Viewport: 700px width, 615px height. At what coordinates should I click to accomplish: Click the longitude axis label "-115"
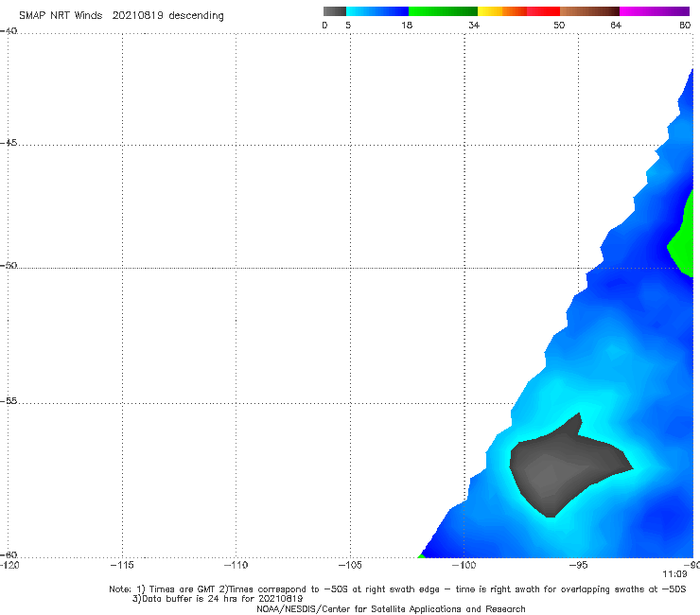tap(122, 565)
